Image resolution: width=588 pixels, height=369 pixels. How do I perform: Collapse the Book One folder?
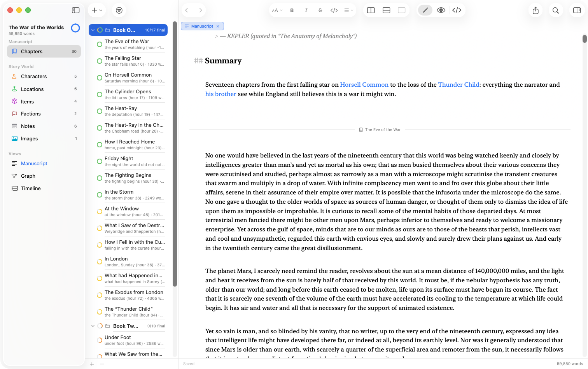(93, 30)
